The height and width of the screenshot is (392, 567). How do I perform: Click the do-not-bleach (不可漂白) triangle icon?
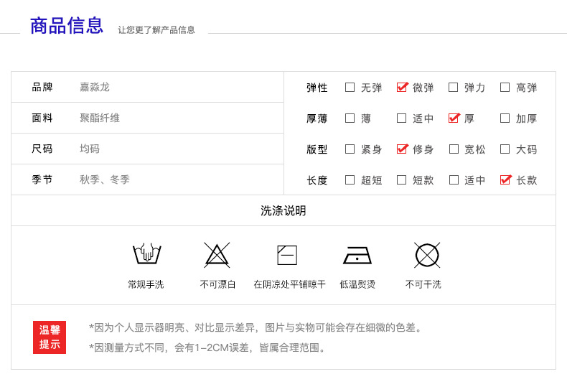pos(217,255)
